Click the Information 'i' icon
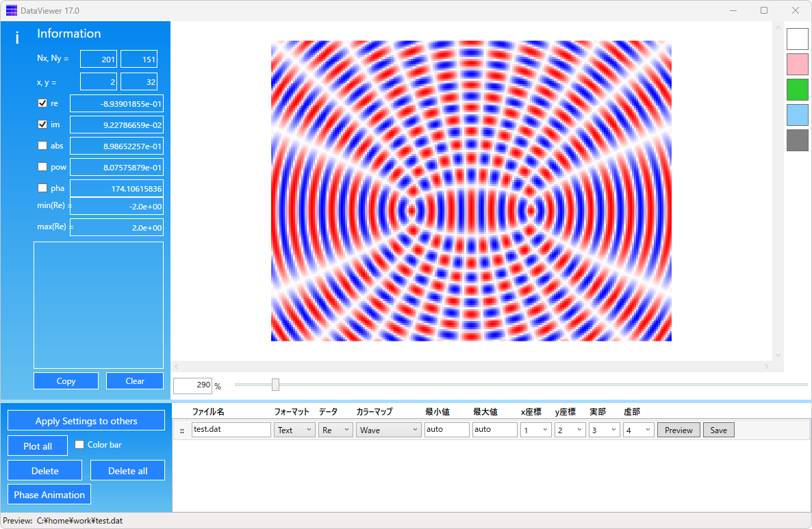 point(17,37)
